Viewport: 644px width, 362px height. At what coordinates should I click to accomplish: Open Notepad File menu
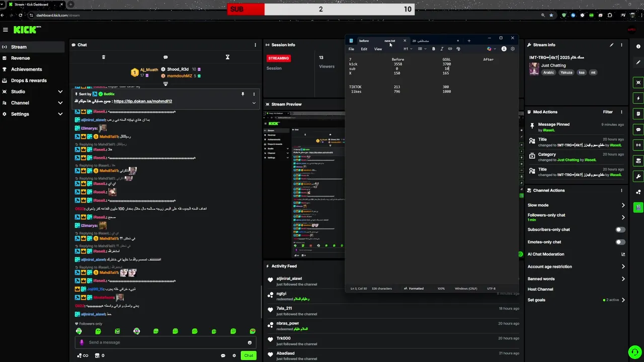click(x=351, y=49)
